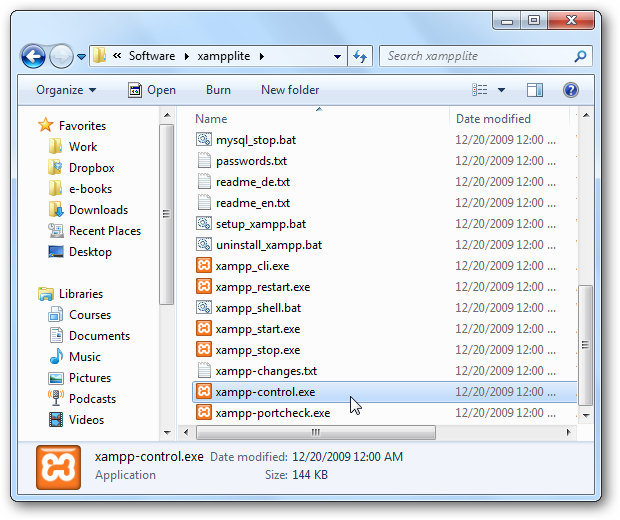Open the views options dropdown arrow

tap(501, 90)
